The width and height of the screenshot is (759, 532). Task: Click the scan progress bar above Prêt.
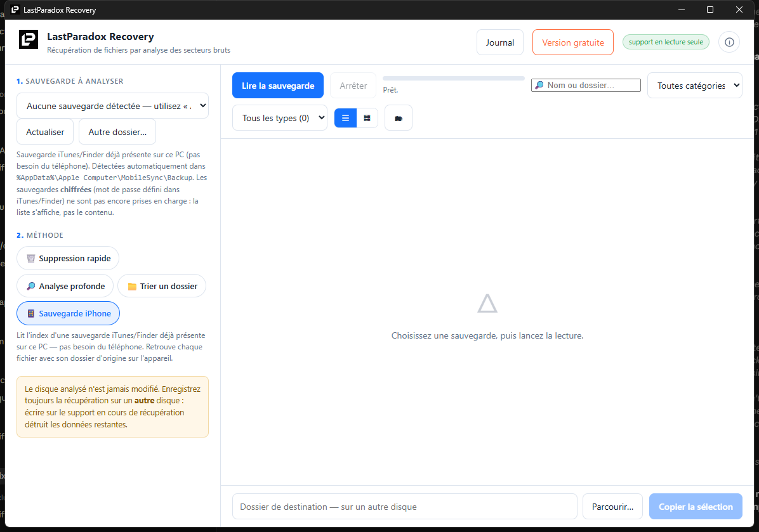[454, 79]
